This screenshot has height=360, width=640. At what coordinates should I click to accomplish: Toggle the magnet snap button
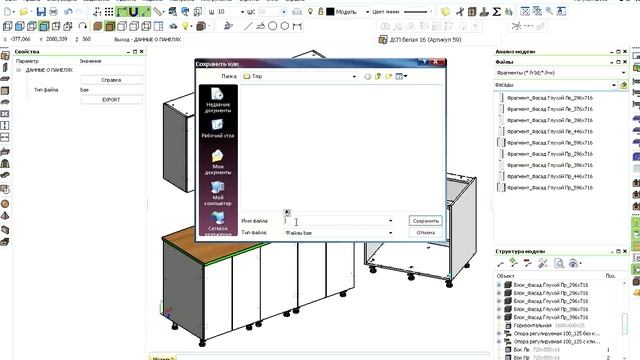(133, 12)
